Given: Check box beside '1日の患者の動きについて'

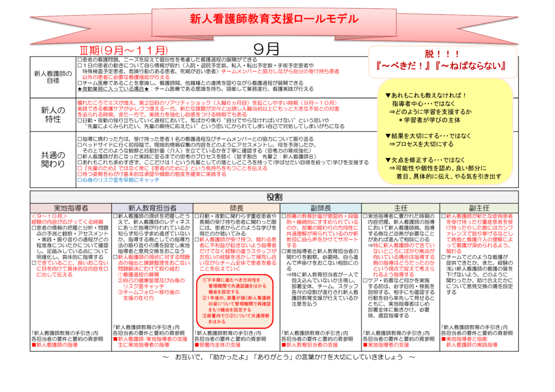Looking at the screenshot, I should pos(80,66).
